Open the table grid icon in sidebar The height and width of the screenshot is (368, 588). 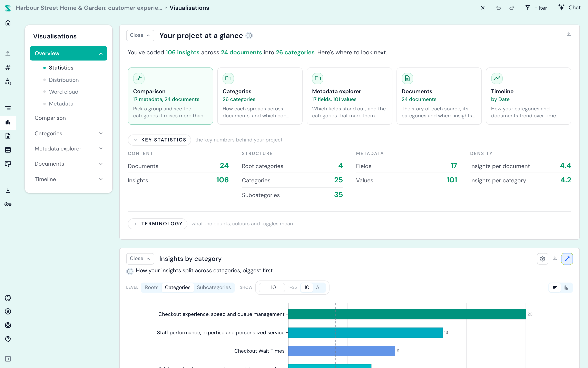pyautogui.click(x=8, y=150)
